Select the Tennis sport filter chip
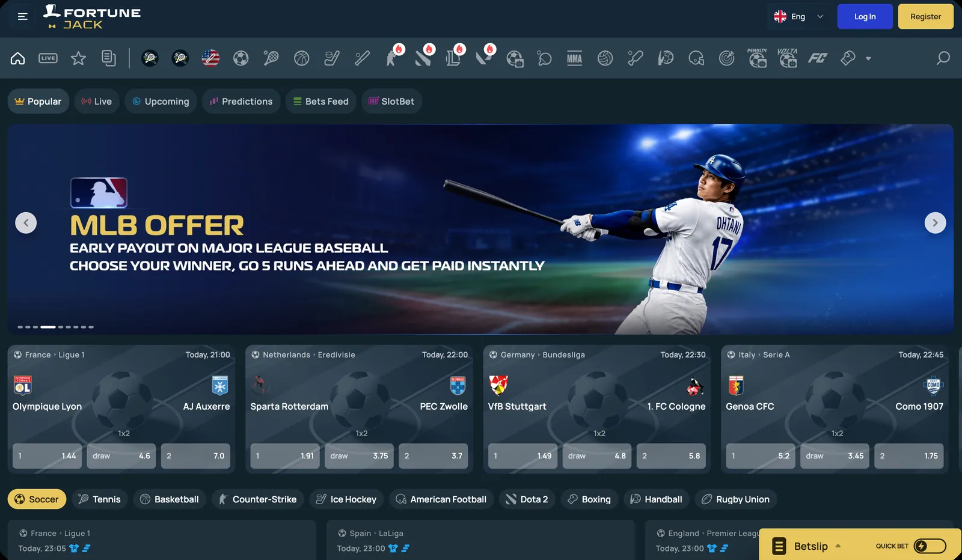The height and width of the screenshot is (560, 962). click(x=100, y=499)
